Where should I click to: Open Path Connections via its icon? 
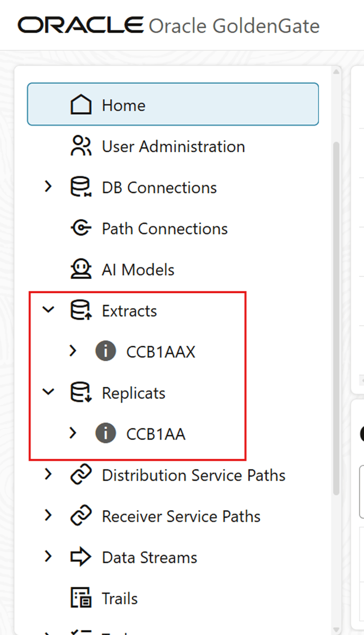[80, 228]
